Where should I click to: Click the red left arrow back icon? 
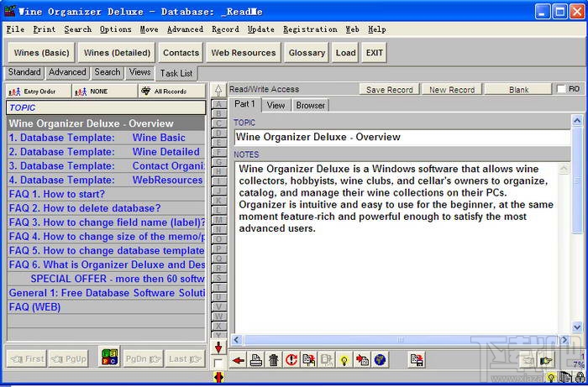(x=238, y=360)
